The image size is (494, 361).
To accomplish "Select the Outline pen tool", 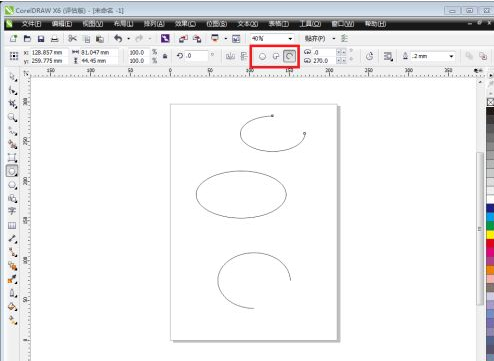I will 13,293.
